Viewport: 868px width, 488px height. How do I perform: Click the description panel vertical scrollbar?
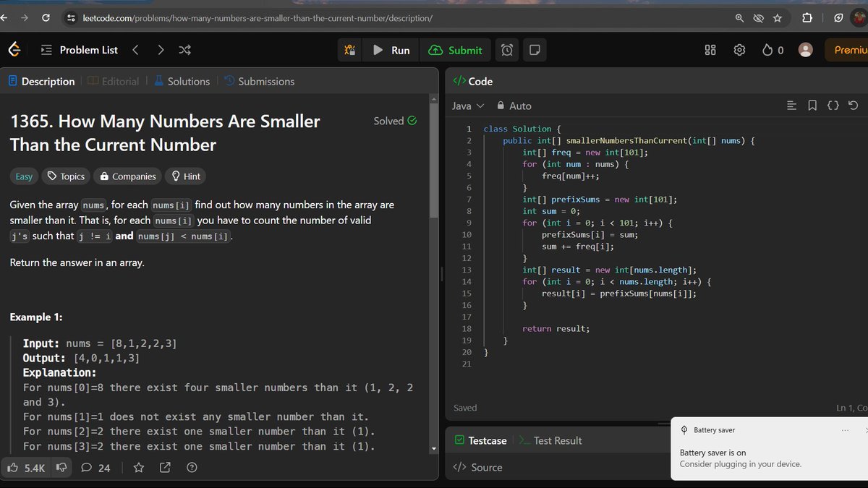434,159
